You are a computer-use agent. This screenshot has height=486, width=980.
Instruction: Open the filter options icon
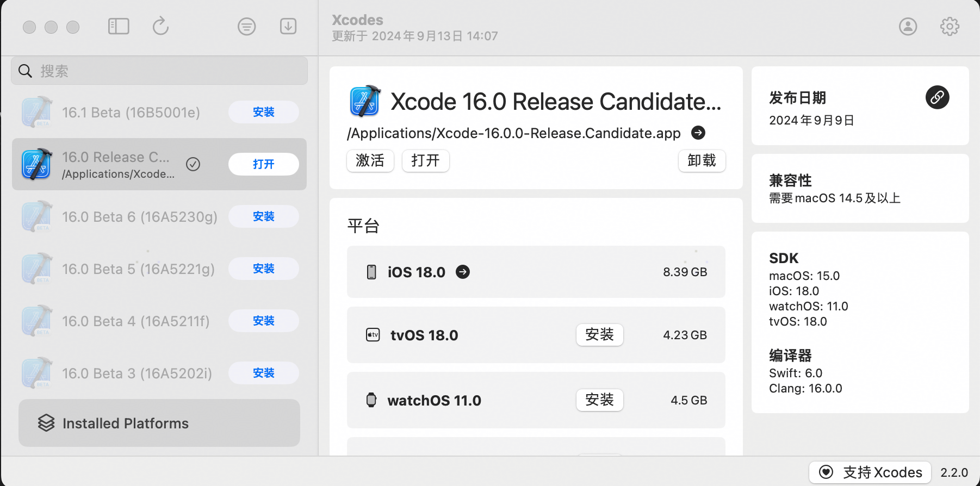click(246, 26)
